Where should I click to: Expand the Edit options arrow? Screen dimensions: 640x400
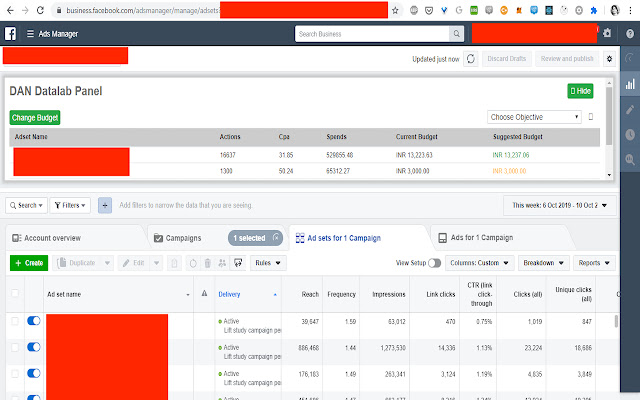click(x=156, y=263)
